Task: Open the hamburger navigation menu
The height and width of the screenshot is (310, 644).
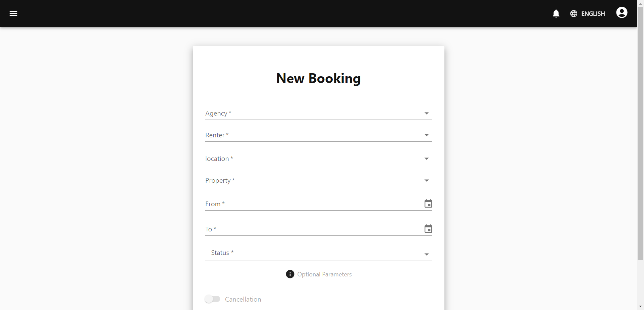Action: point(13,13)
